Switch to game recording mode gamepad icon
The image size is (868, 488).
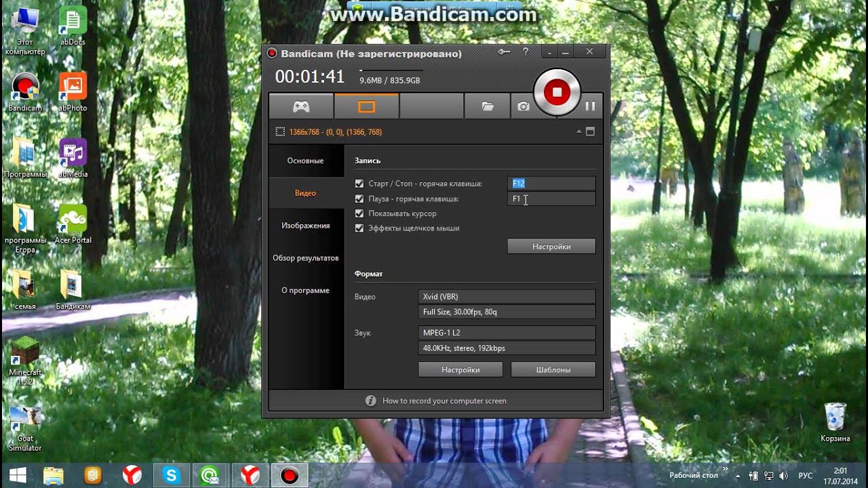[x=301, y=106]
